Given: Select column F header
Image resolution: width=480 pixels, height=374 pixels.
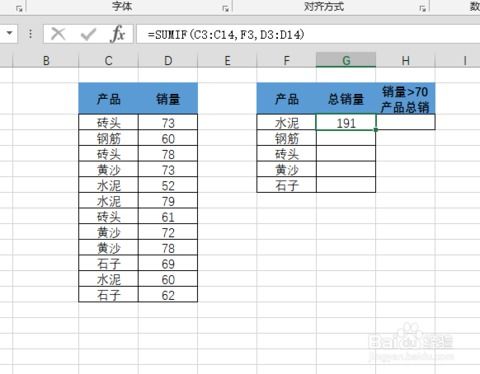Looking at the screenshot, I should pos(286,61).
